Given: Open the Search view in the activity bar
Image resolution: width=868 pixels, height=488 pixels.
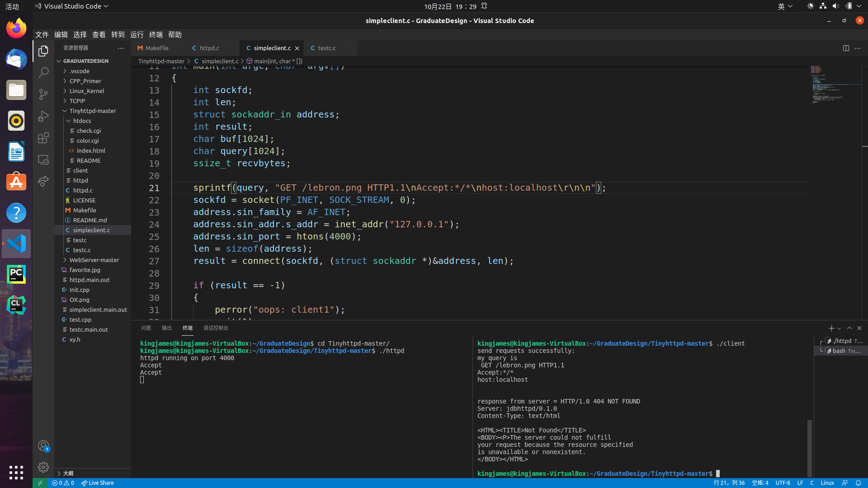Looking at the screenshot, I should [x=43, y=72].
